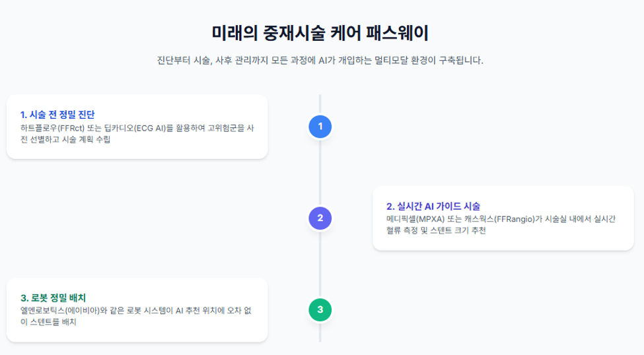644x355 pixels.
Task: Click the purple step 2 circle
Action: pos(320,218)
